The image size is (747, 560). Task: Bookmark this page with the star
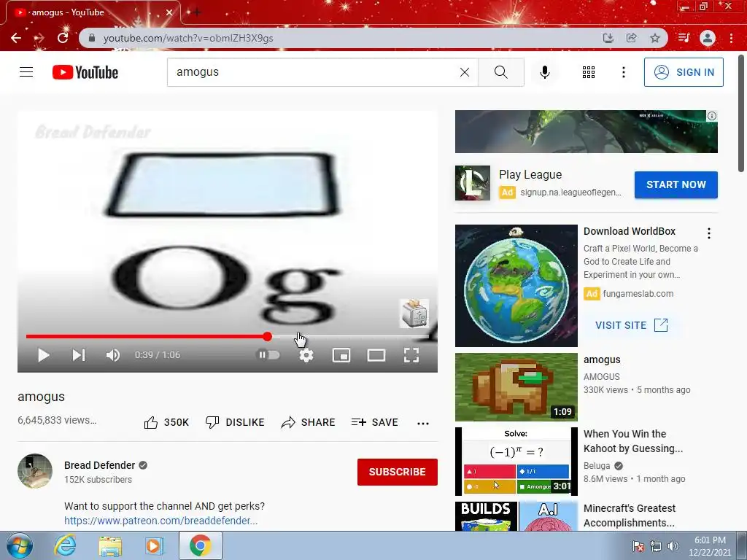pos(655,38)
